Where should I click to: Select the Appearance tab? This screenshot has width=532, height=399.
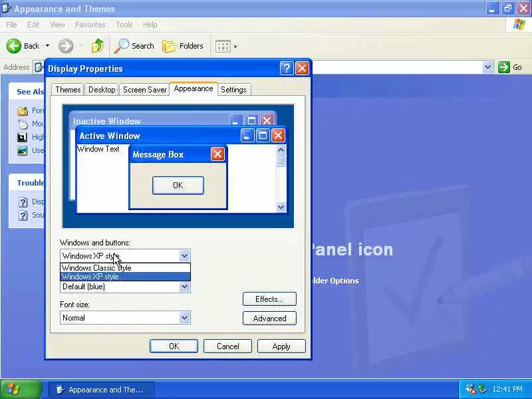click(194, 89)
